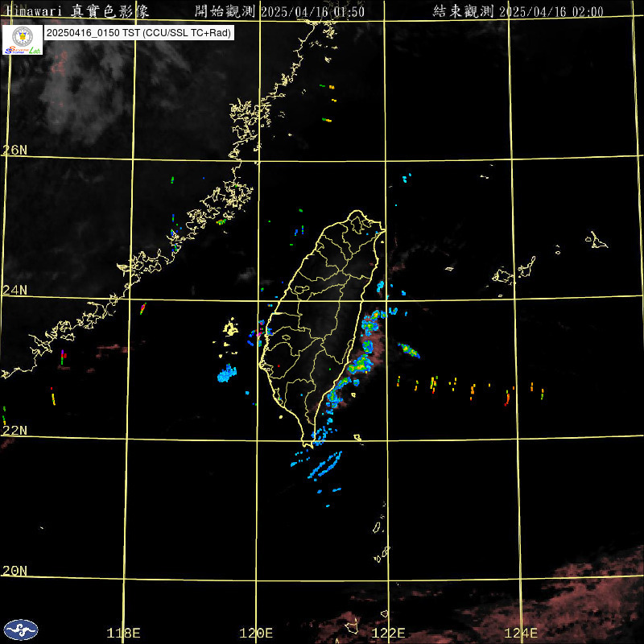Click the 24N latitude label
Image resolution: width=644 pixels, height=644 pixels.
point(14,290)
